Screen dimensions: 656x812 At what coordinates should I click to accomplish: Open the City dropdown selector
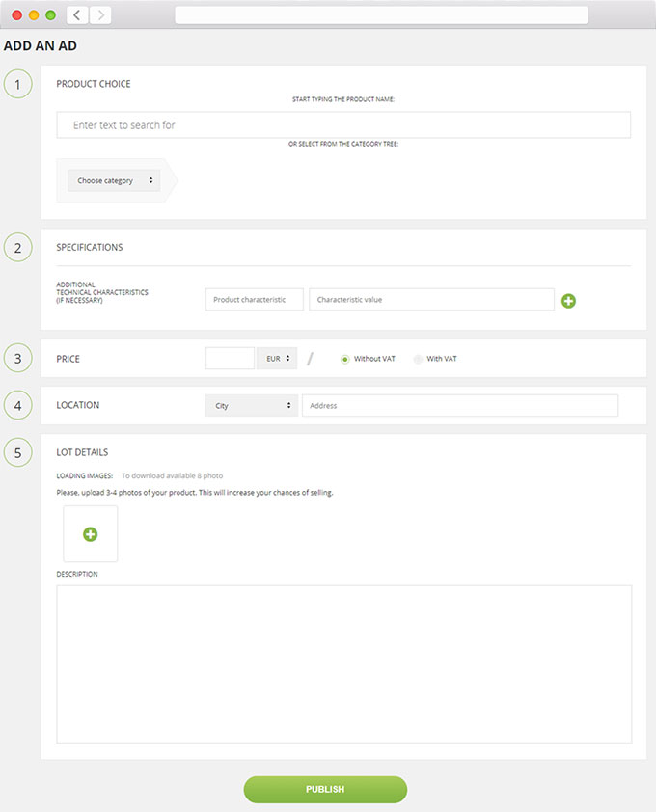[x=251, y=406]
